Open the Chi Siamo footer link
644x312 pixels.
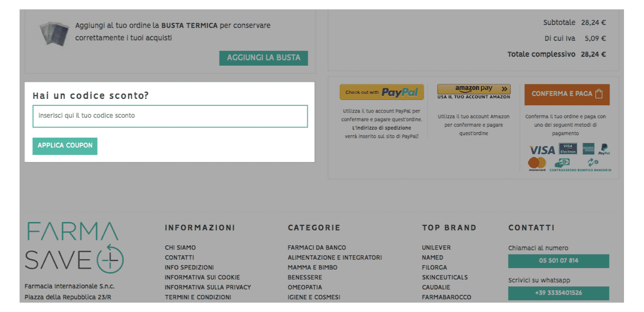pos(180,248)
